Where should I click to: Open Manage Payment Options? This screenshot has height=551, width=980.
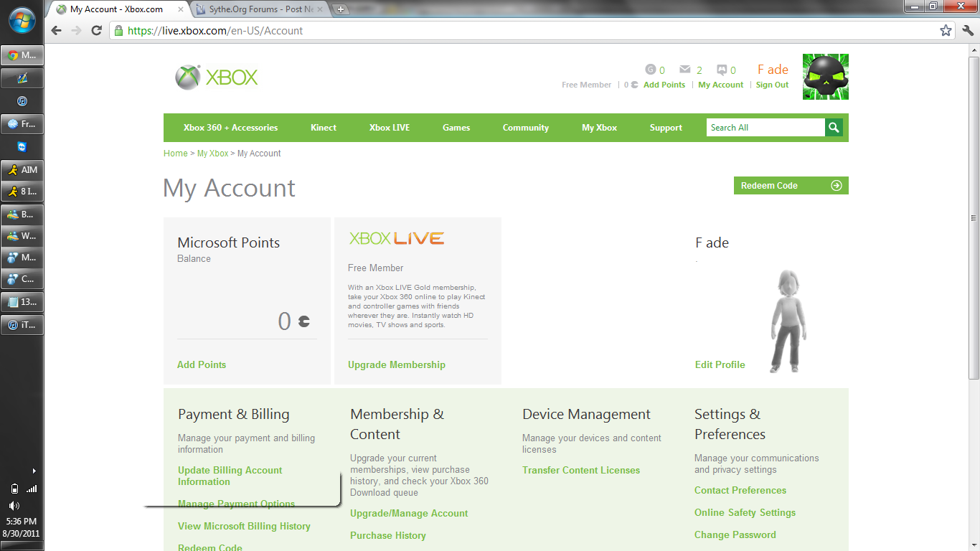pyautogui.click(x=237, y=504)
